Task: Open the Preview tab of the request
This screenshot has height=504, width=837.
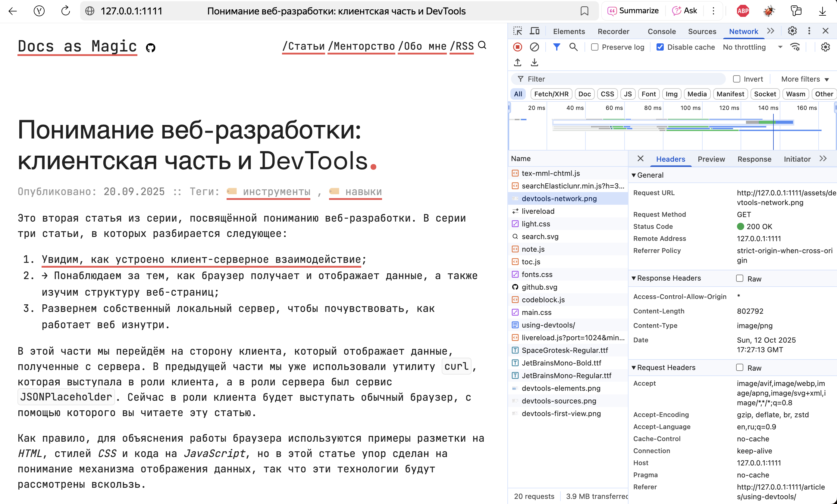Action: (711, 159)
